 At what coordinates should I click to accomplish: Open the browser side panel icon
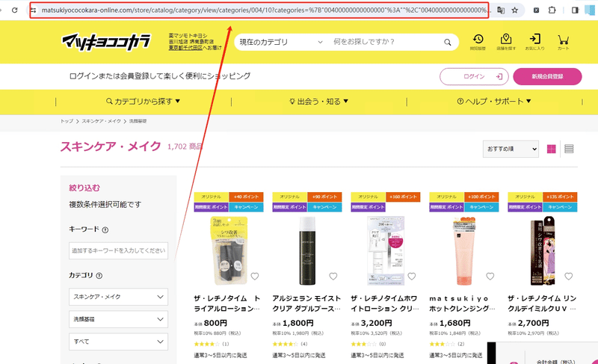[x=575, y=10]
